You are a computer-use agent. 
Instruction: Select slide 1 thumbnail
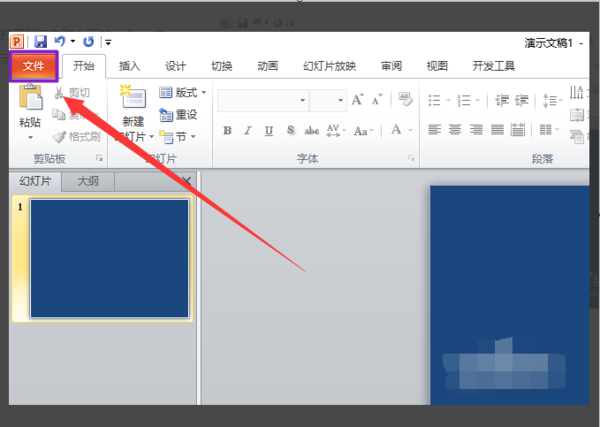point(109,259)
